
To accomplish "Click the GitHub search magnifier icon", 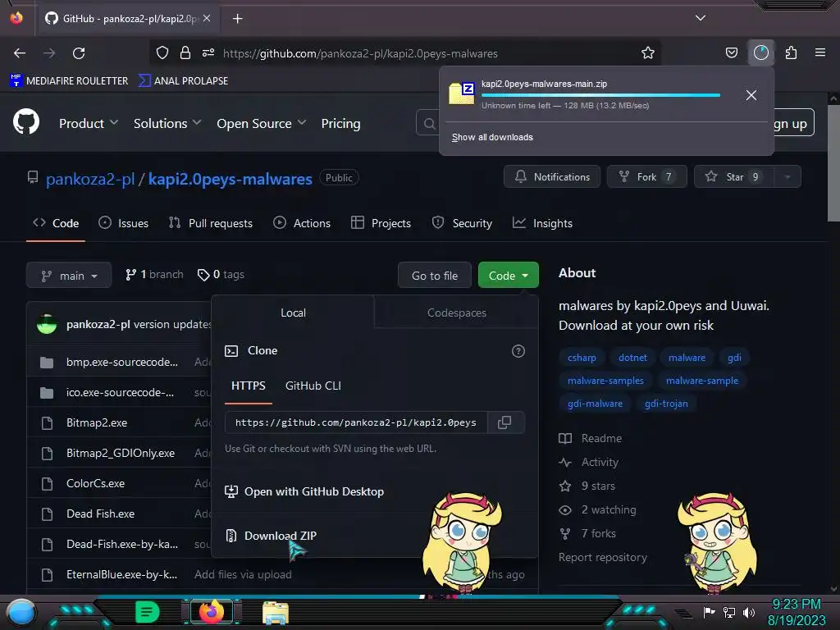I will tap(430, 124).
